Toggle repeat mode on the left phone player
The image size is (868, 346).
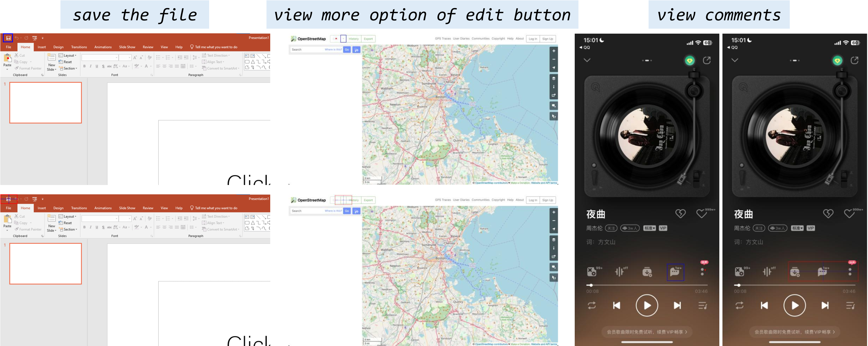592,305
